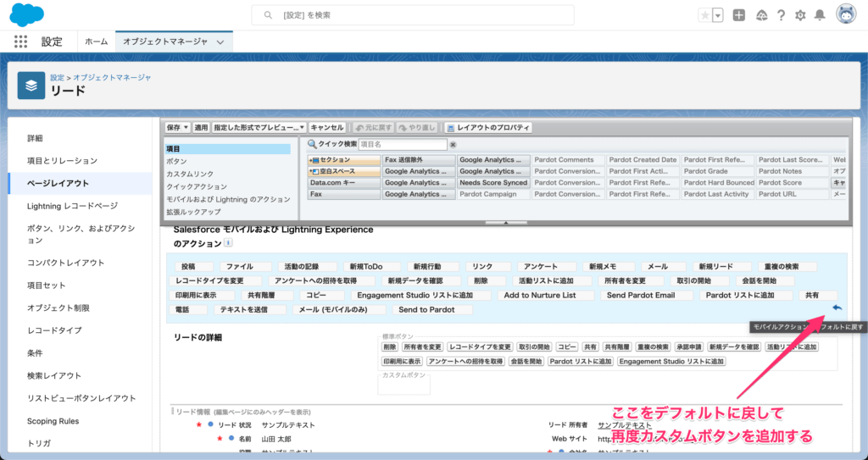Click the quick find magnifier icon
Viewport: 868px width, 460px height.
(x=312, y=144)
